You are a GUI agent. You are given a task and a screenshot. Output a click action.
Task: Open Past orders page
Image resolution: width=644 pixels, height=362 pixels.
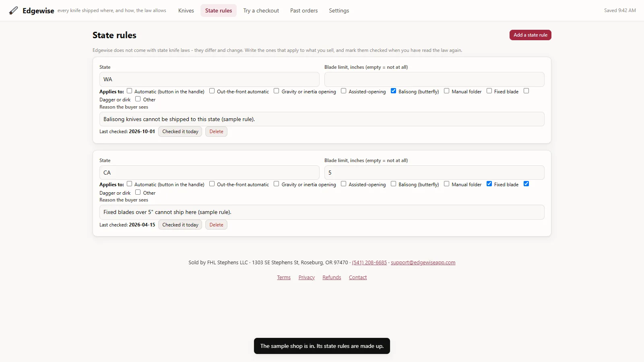pos(304,10)
